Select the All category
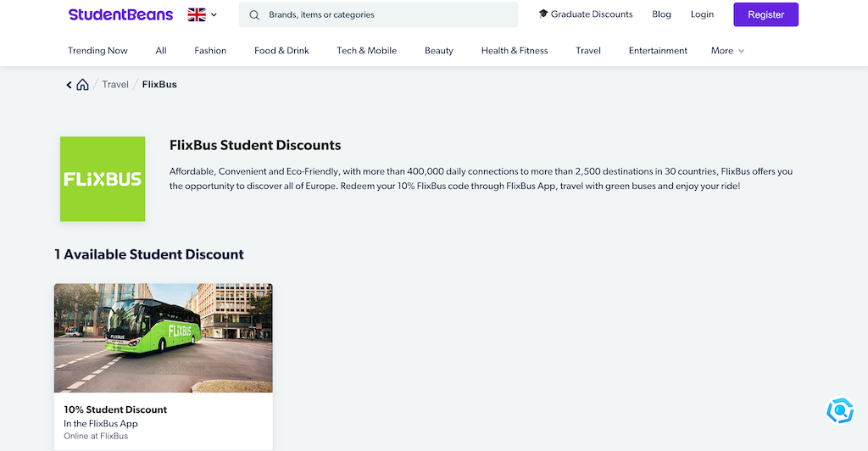 pyautogui.click(x=161, y=50)
